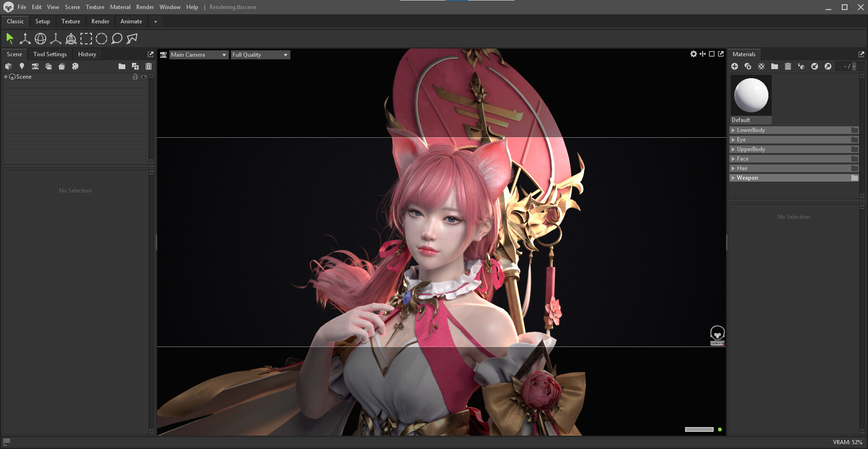Viewport: 868px width, 449px height.
Task: Switch to the Tool Settings tab
Action: (x=50, y=54)
